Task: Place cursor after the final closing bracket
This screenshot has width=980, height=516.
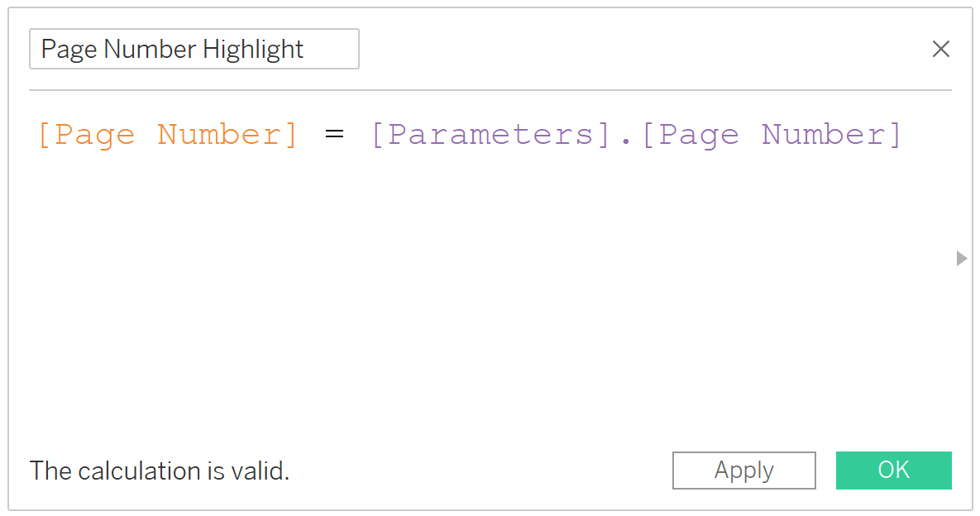Action: click(905, 135)
